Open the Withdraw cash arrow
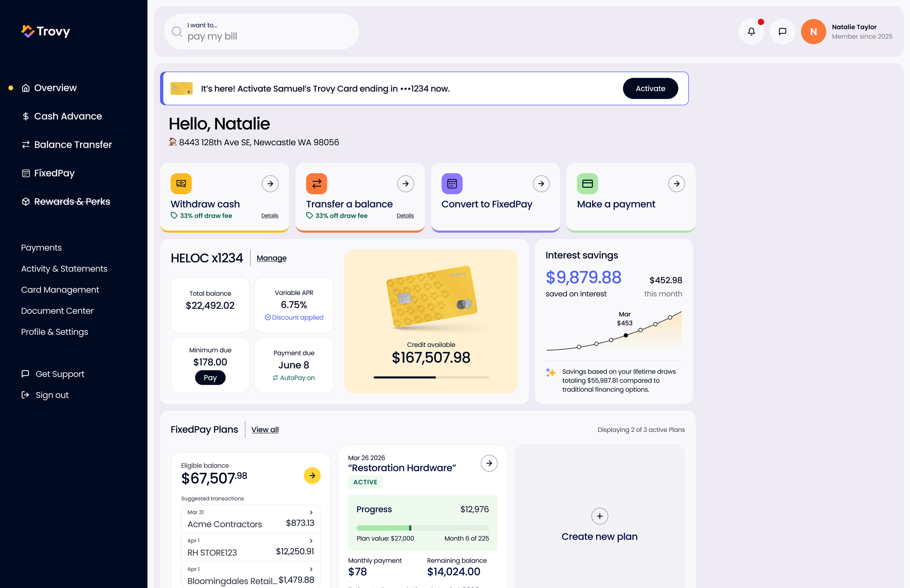The height and width of the screenshot is (588, 910). [270, 184]
